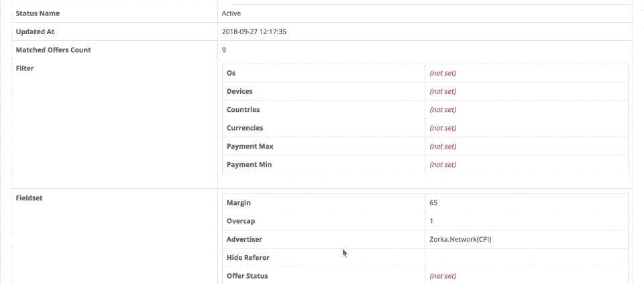Click the Os filter row label
The width and height of the screenshot is (644, 284).
(x=231, y=73)
